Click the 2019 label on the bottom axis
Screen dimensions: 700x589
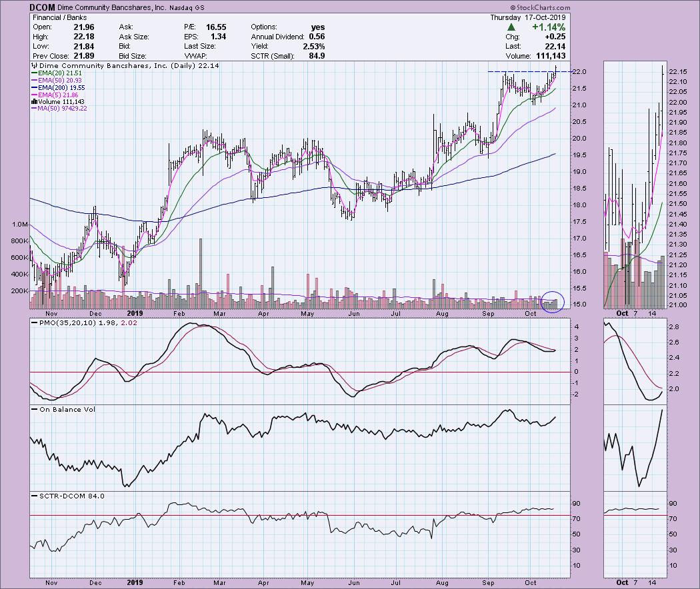click(x=135, y=582)
